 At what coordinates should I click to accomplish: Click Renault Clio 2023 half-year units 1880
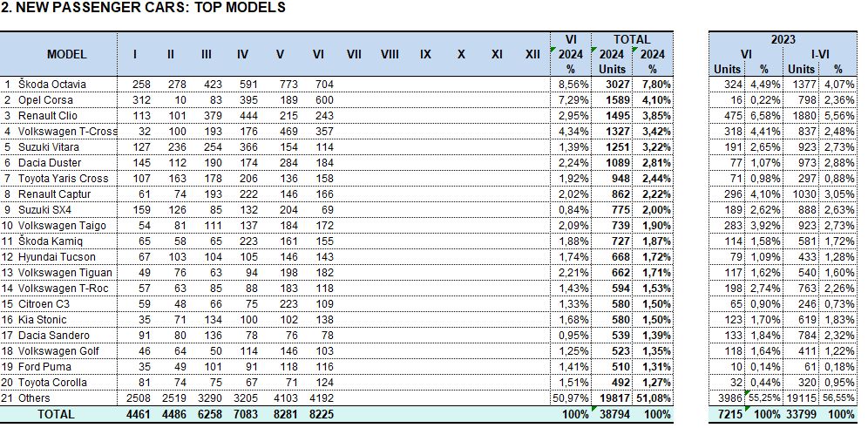(x=804, y=116)
